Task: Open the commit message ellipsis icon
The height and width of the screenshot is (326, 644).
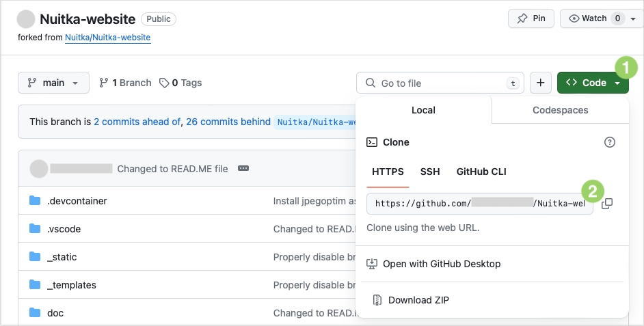Action: [x=243, y=169]
